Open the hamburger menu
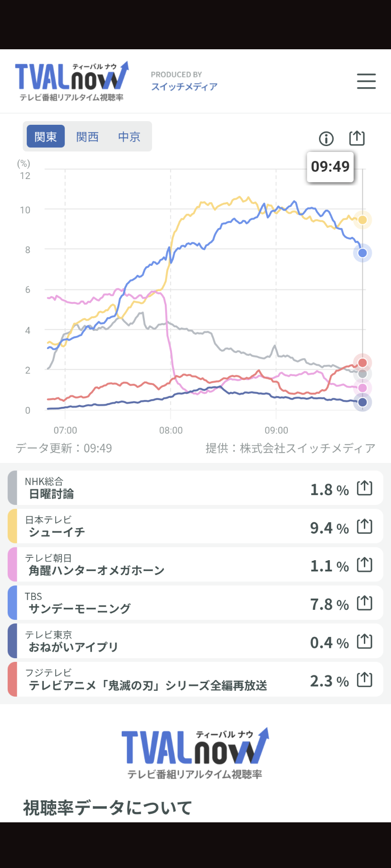391x868 pixels. [x=366, y=81]
